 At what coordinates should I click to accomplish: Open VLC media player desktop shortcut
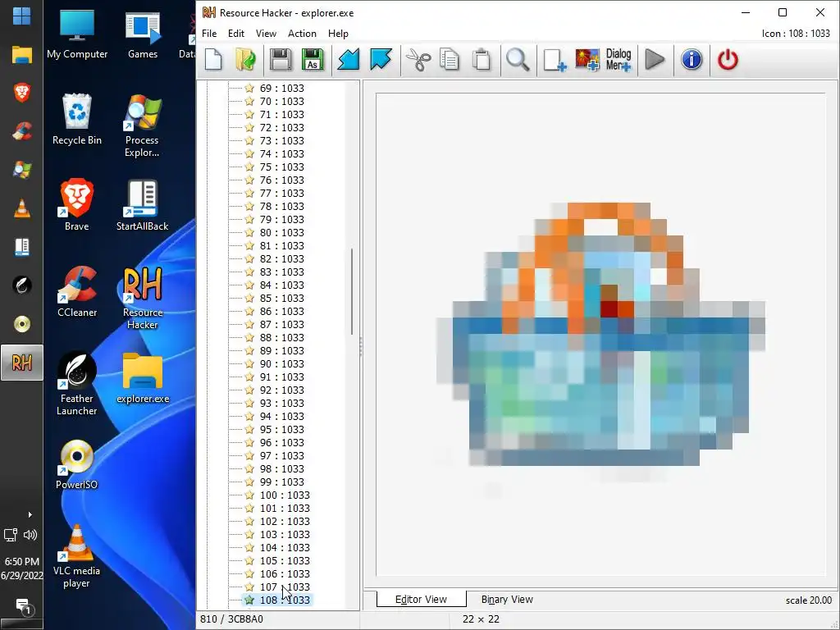[x=76, y=557]
